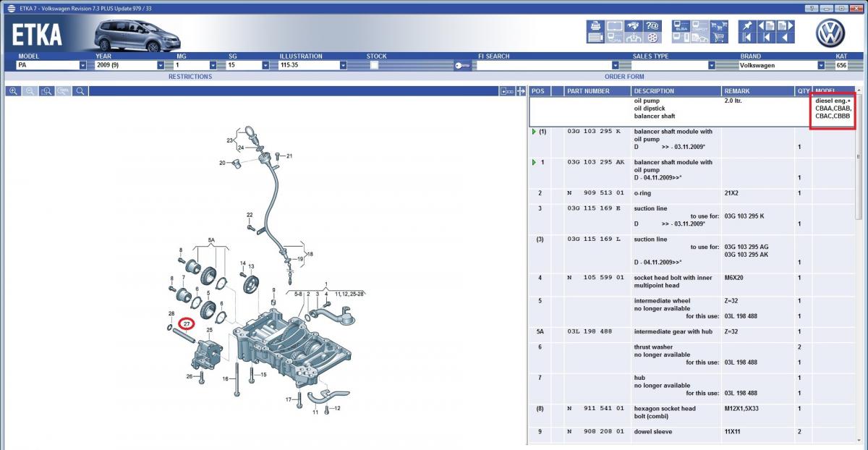Click the layout split icon above illustration

(506, 91)
